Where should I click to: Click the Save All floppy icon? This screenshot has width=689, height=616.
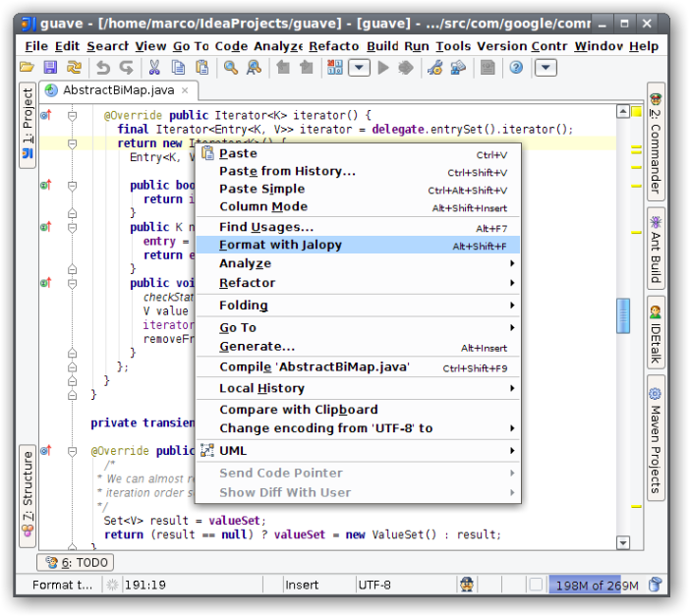pos(50,67)
